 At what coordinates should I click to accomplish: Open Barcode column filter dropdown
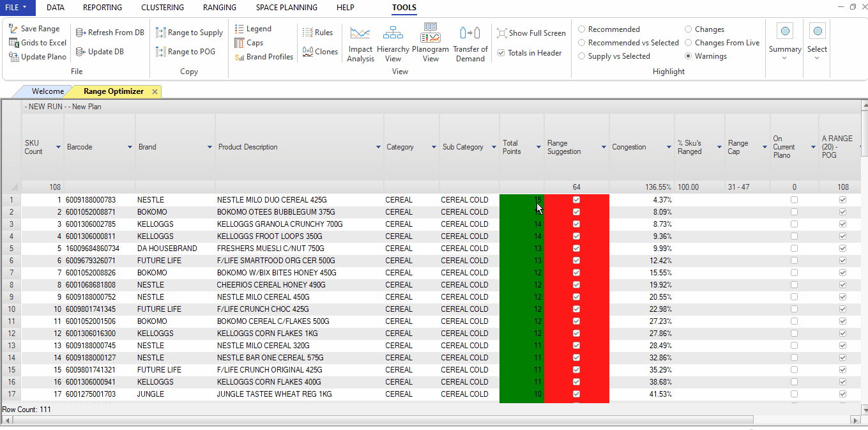[x=130, y=148]
